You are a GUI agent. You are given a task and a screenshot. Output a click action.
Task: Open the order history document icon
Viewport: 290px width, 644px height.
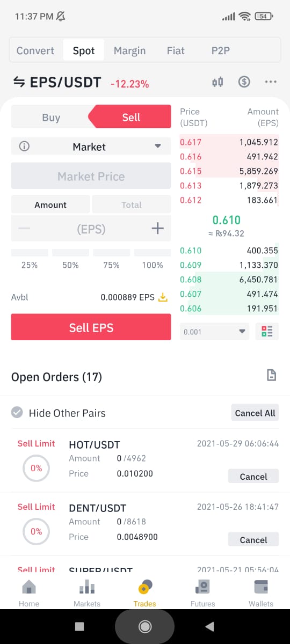[x=272, y=376]
